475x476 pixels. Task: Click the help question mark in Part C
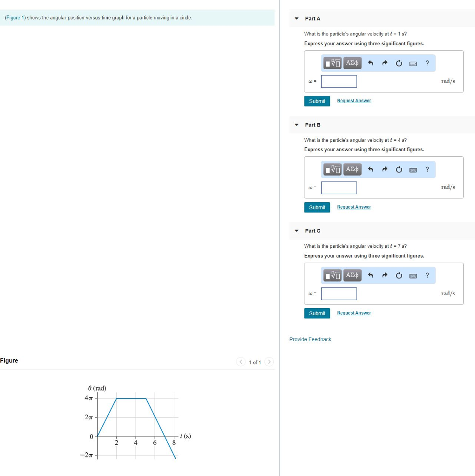(x=427, y=275)
